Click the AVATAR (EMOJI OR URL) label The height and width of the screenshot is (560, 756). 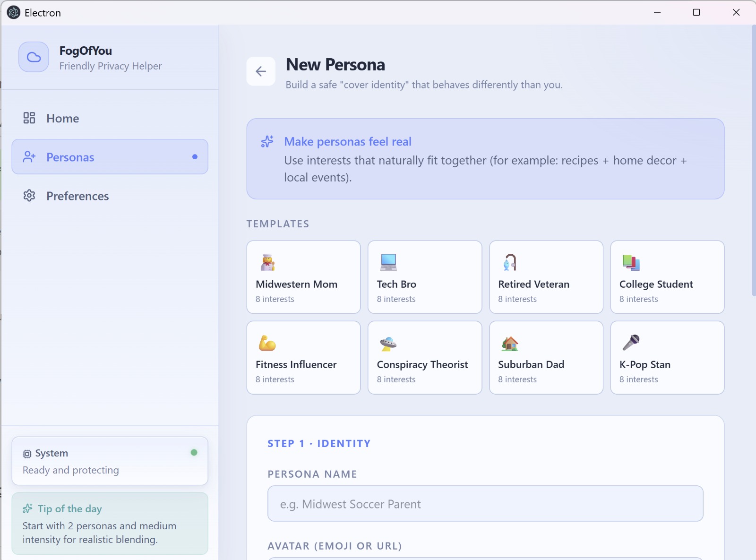coord(335,546)
